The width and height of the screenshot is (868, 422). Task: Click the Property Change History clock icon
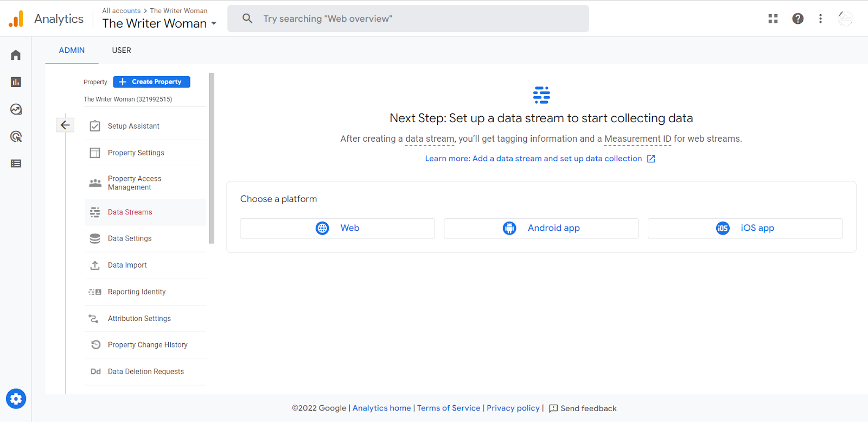[x=95, y=345]
